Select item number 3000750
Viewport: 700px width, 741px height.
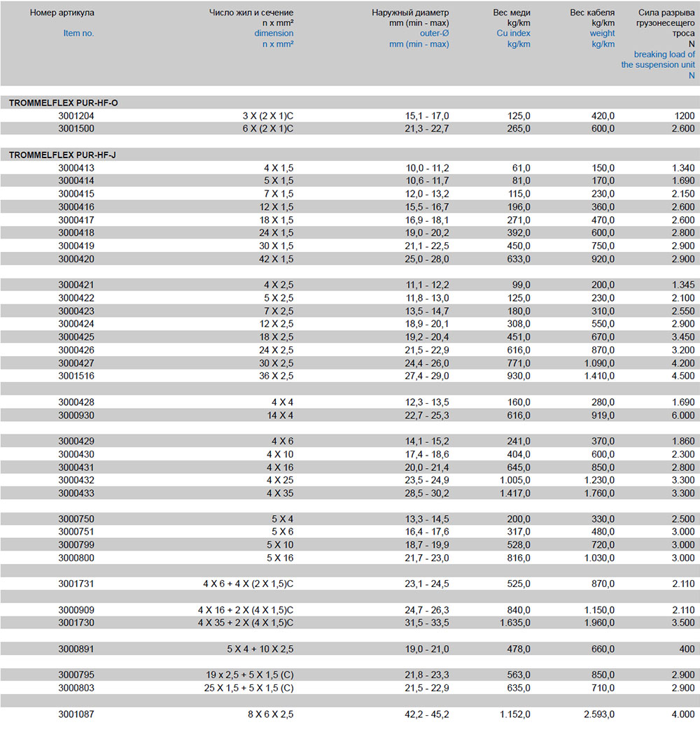[76, 519]
